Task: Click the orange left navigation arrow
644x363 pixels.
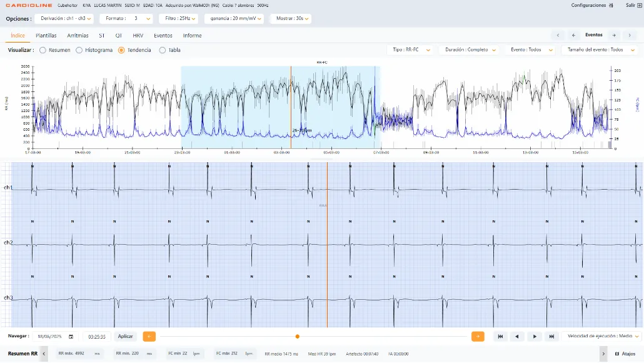Action: (x=149, y=336)
